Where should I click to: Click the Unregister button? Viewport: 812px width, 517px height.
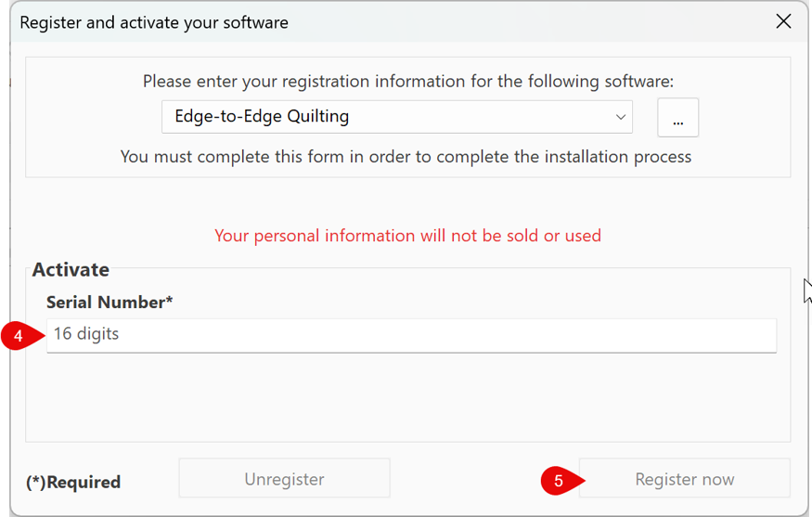click(284, 478)
